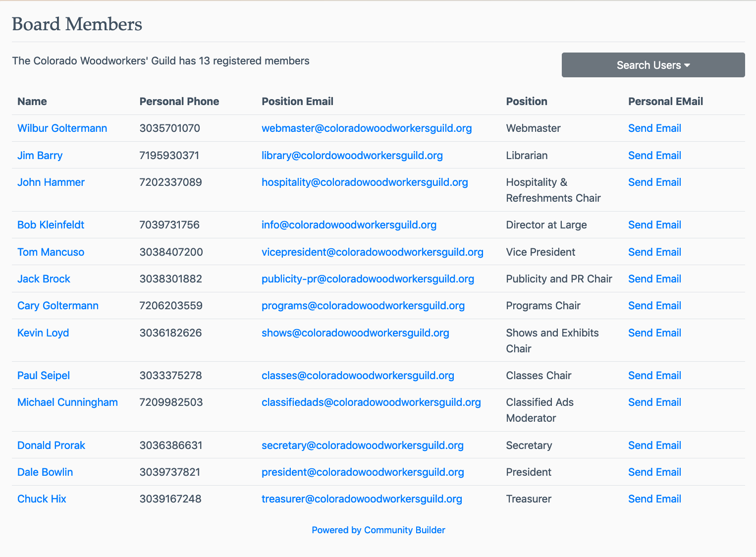Select phone number 7195930371
Image resolution: width=756 pixels, height=557 pixels.
(169, 156)
